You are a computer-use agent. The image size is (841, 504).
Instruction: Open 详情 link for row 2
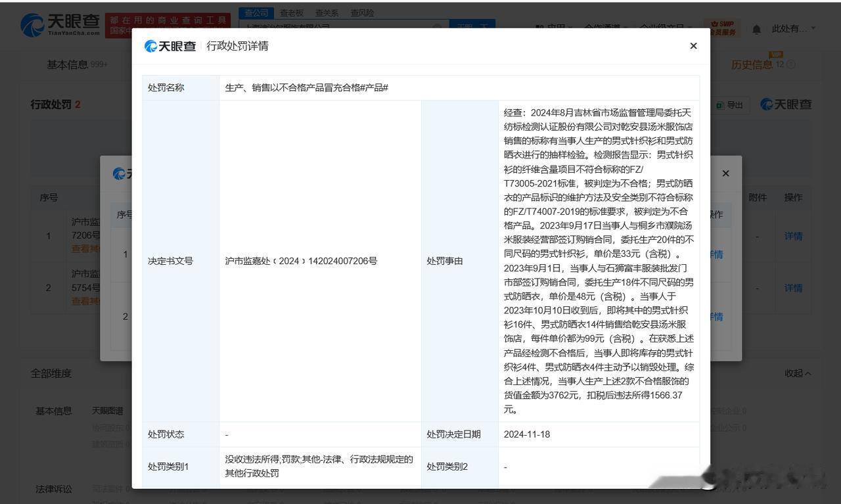pos(793,288)
